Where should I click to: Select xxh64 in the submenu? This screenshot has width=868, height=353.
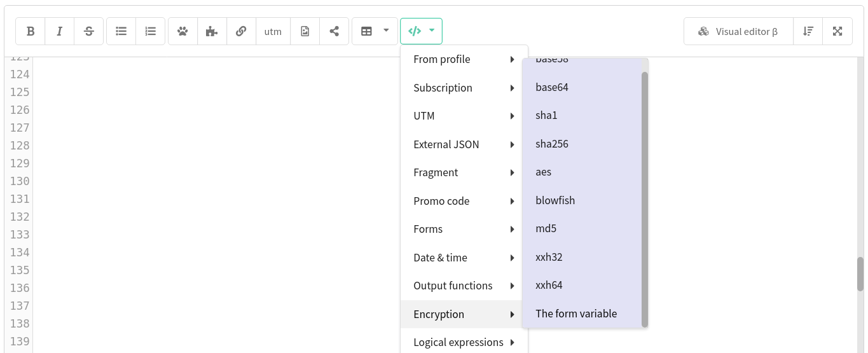tap(582, 285)
